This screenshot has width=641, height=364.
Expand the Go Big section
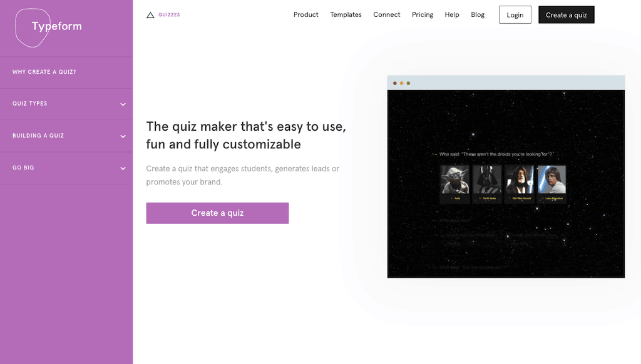(66, 168)
